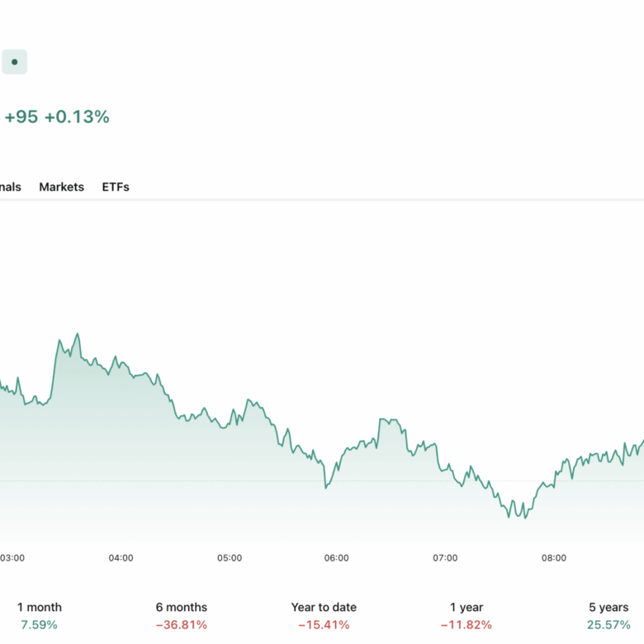This screenshot has height=644, width=644.
Task: Click the chart's lowest dip before 08:00
Action: (x=519, y=518)
